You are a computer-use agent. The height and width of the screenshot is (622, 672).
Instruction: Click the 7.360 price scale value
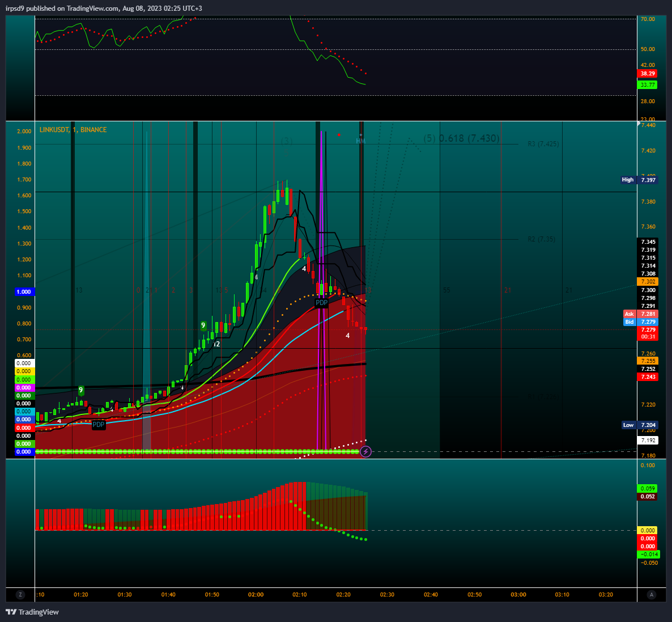(648, 227)
